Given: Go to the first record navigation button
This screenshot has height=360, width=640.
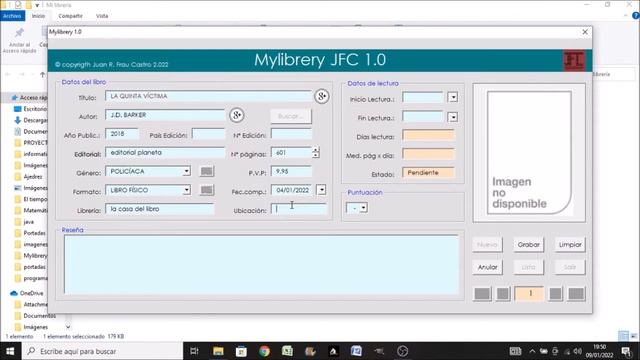Looking at the screenshot, I should pyautogui.click(x=482, y=293).
